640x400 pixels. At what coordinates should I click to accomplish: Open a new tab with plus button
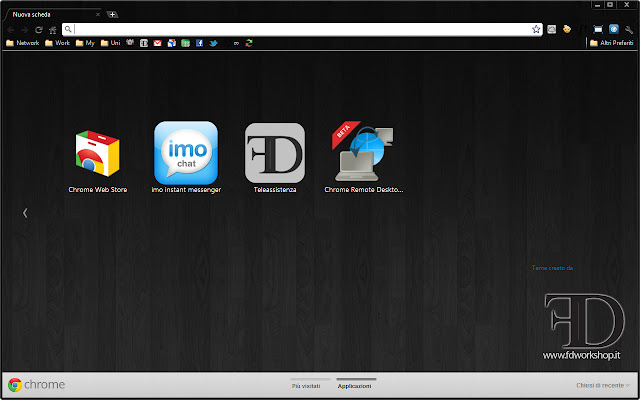coord(113,15)
